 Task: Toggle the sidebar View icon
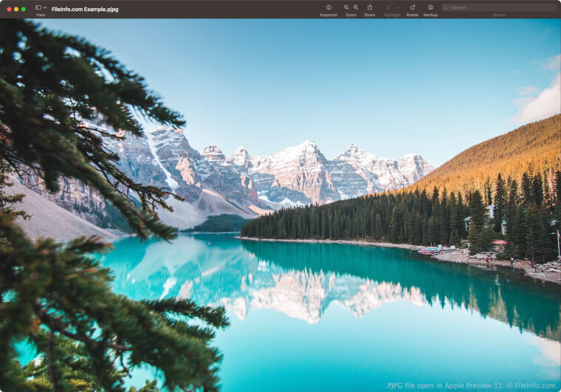(38, 7)
